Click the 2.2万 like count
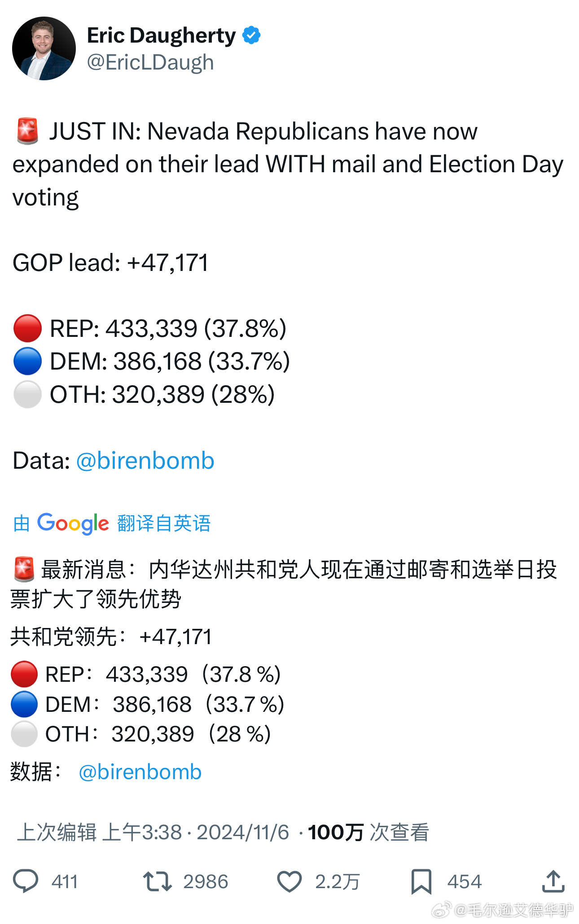This screenshot has width=579, height=924. point(337,882)
